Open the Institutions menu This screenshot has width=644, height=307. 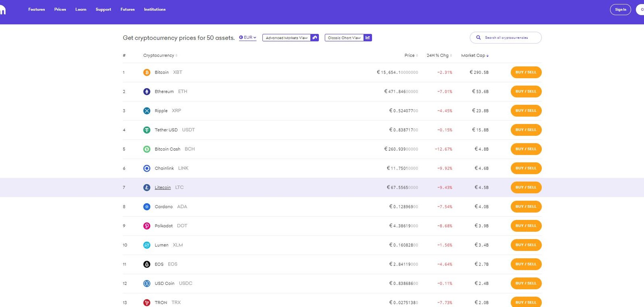[155, 9]
